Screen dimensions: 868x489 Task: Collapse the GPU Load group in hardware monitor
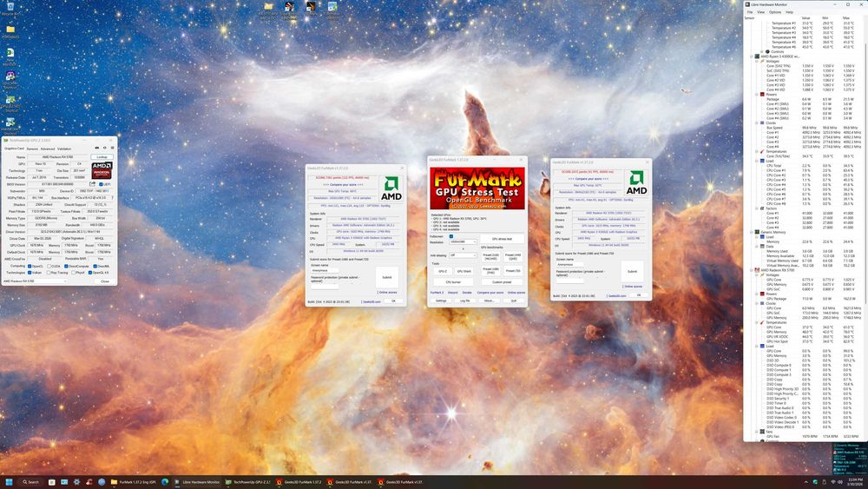coord(757,346)
